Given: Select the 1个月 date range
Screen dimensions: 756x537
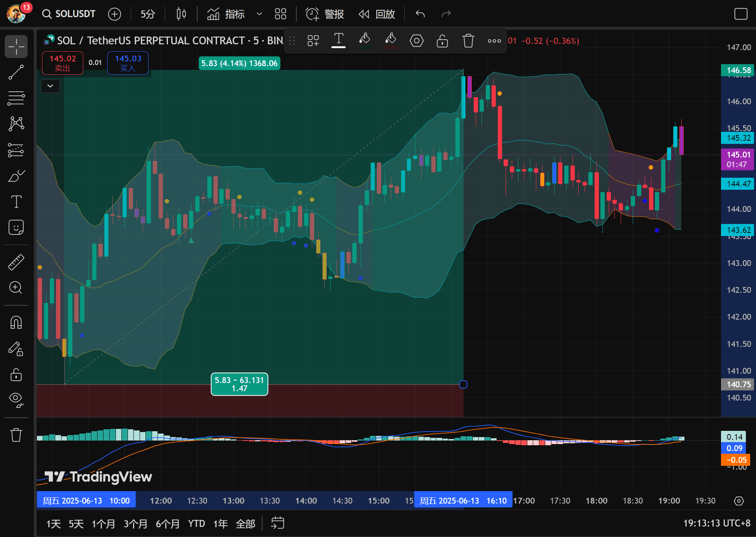Looking at the screenshot, I should pyautogui.click(x=103, y=524).
